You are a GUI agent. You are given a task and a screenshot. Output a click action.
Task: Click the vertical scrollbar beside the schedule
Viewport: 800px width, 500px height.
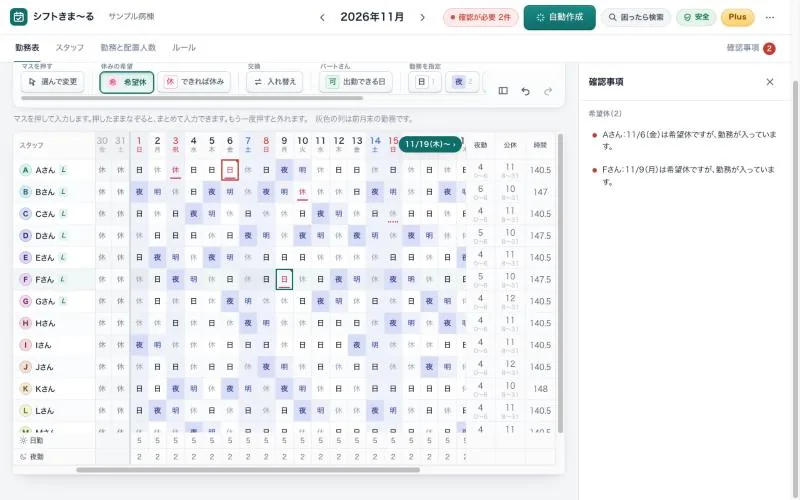click(x=560, y=284)
